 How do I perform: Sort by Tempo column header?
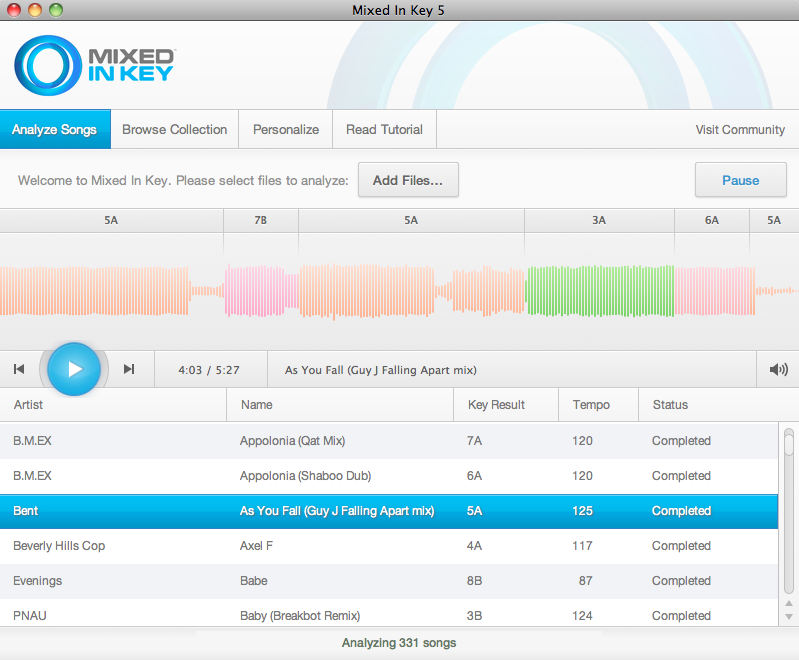pos(598,405)
